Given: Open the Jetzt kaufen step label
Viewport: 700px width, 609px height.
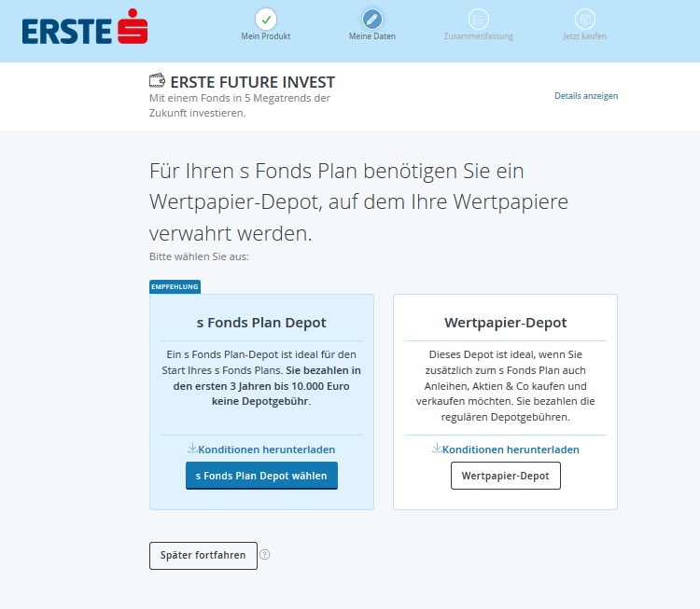Looking at the screenshot, I should [585, 36].
